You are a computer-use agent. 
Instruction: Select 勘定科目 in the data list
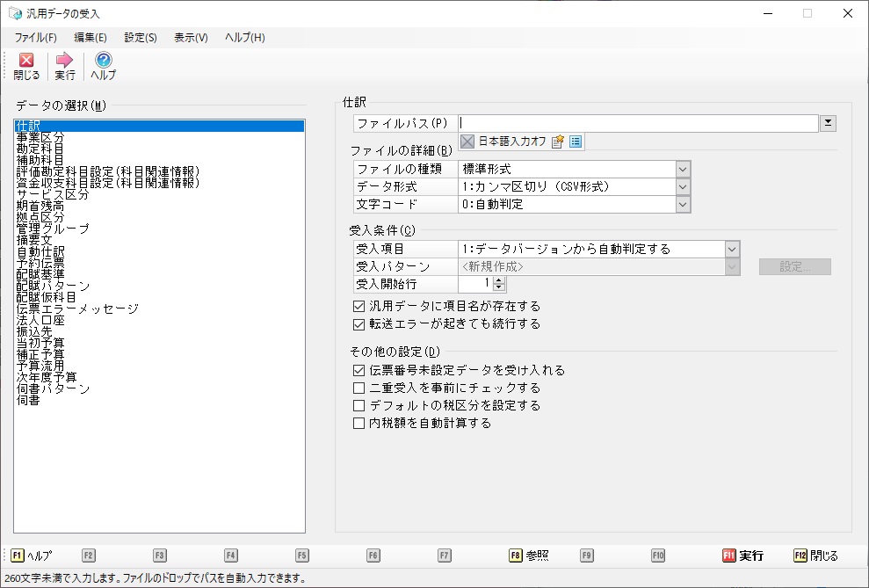[x=40, y=149]
